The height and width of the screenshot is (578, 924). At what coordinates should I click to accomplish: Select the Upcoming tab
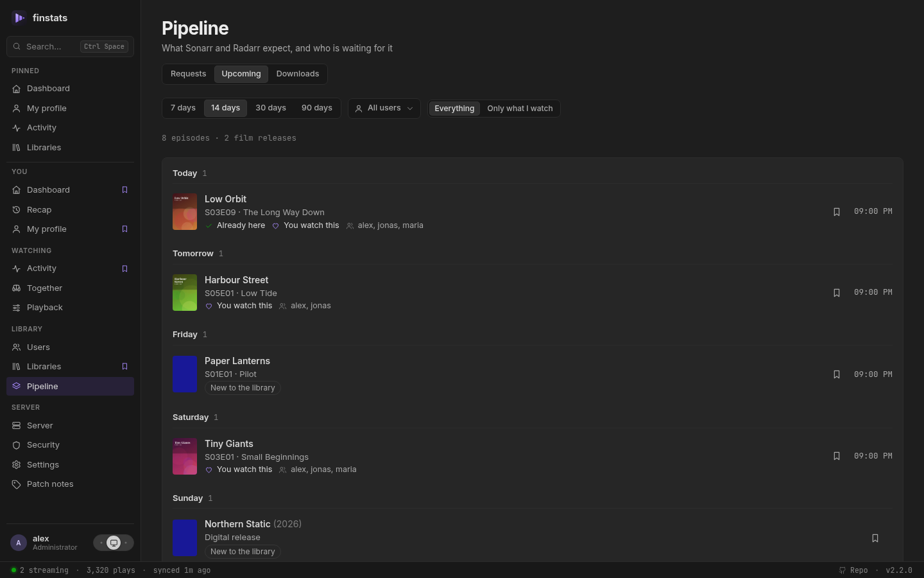click(x=241, y=74)
